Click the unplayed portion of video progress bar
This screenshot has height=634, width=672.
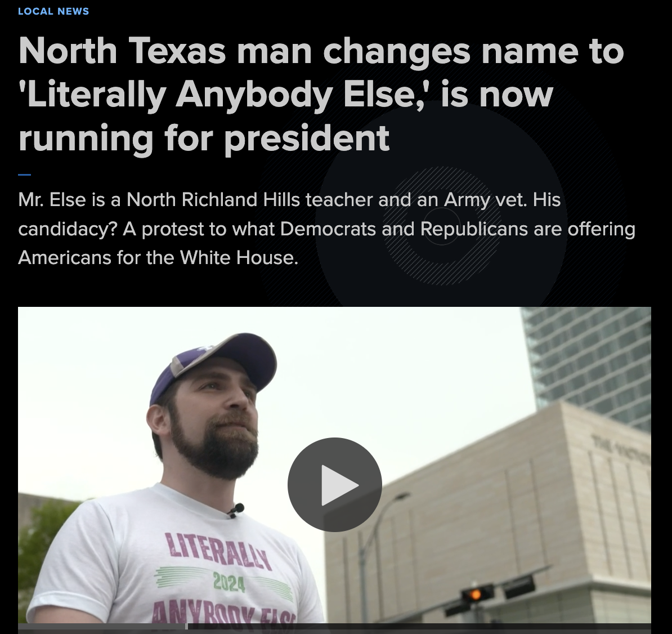coord(419,627)
